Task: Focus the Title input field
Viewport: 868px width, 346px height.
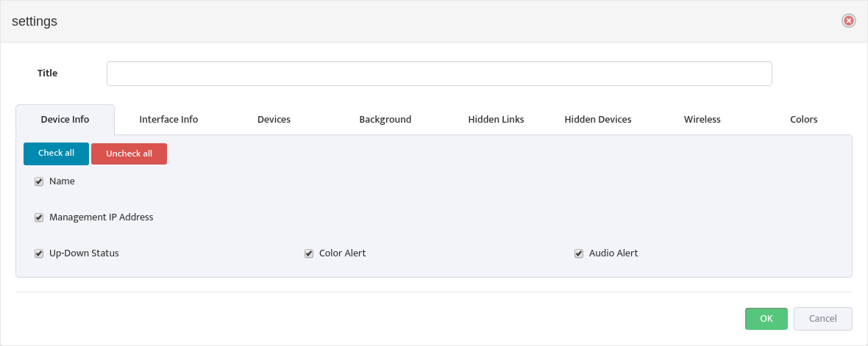Action: coord(439,73)
